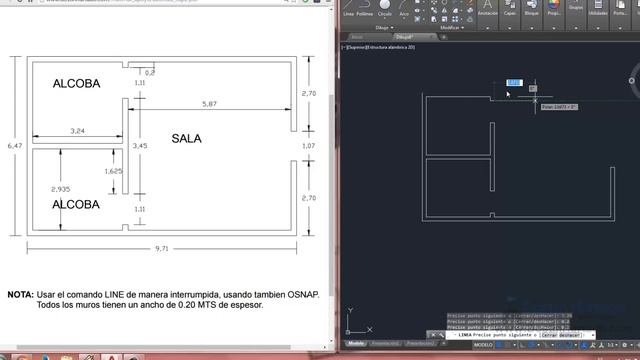Viewport: 640px width, 360px height.
Task: Select the Polilínea drawing tool
Action: pos(364,8)
